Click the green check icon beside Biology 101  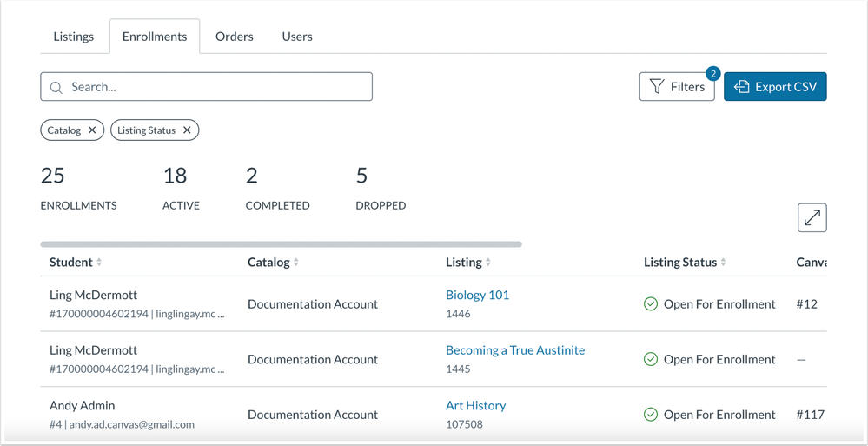[650, 304]
